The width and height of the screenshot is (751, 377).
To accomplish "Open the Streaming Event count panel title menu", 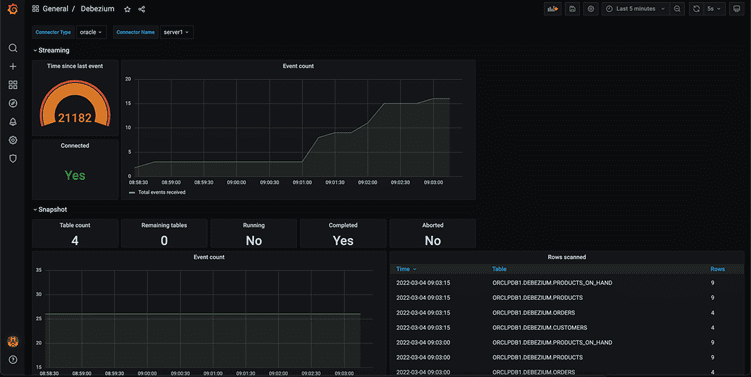I will point(298,66).
